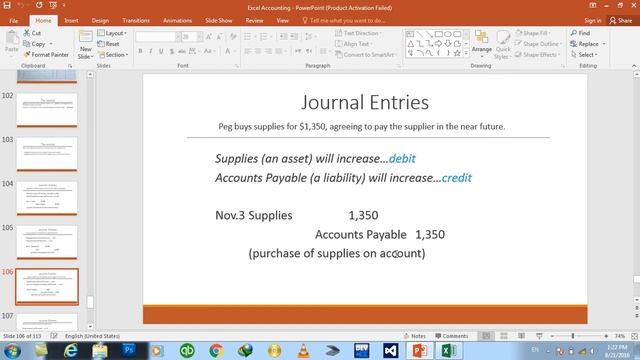The height and width of the screenshot is (360, 640).
Task: Switch to the Design tab
Action: (100, 20)
